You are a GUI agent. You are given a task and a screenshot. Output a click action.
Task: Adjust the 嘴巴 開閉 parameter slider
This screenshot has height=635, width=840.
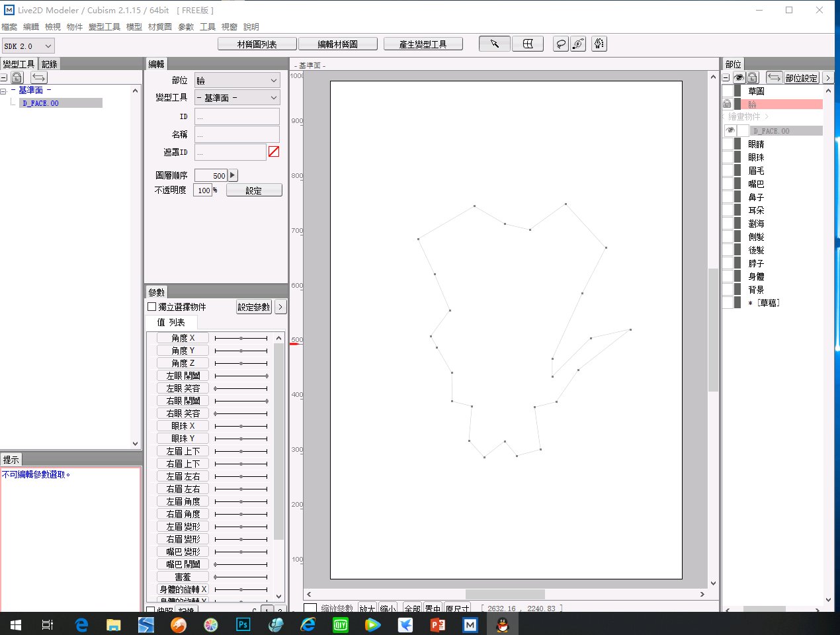click(241, 564)
